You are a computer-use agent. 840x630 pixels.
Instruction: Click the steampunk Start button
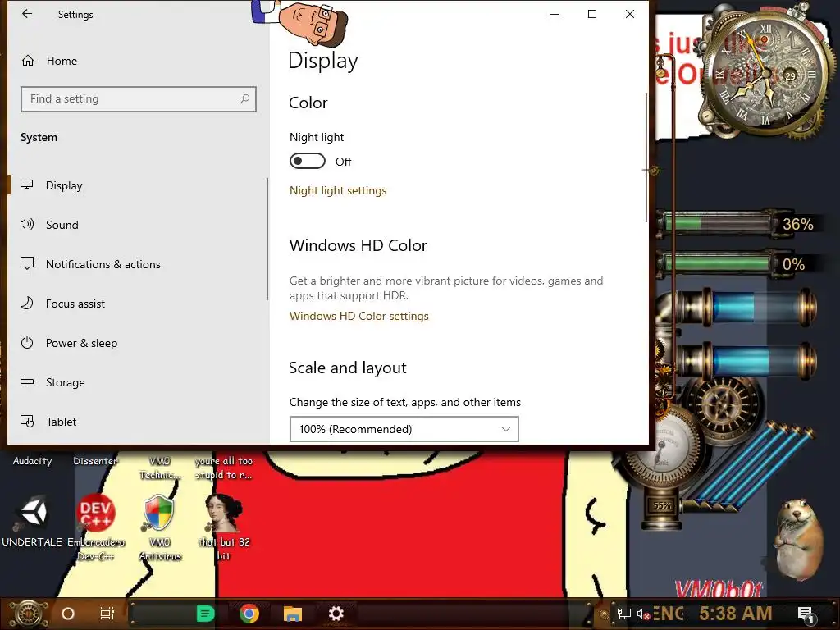coord(28,614)
